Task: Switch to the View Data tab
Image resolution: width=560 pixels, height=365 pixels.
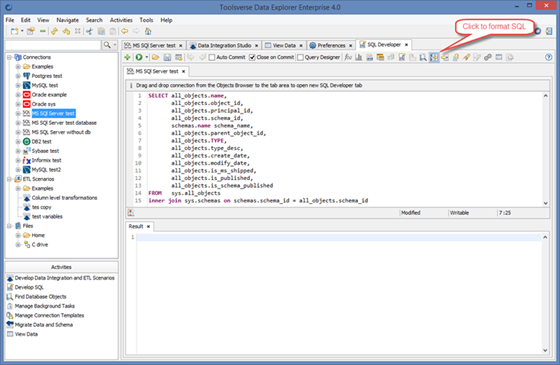Action: point(284,45)
